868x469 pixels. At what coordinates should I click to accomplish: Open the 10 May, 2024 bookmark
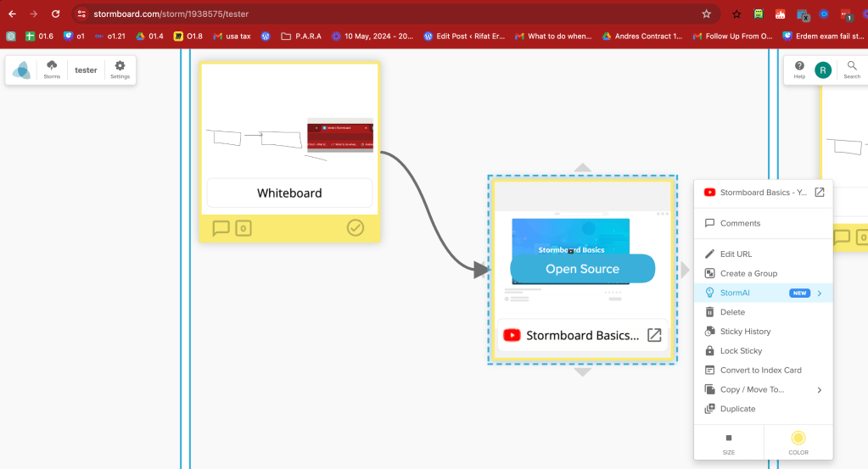(x=372, y=36)
